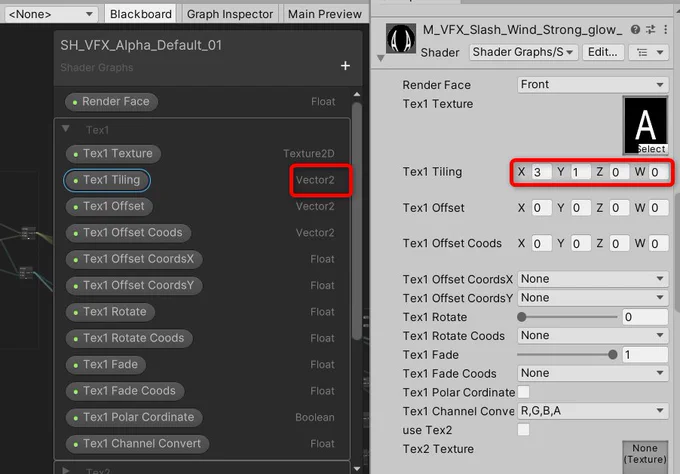Click the Shader Graphs subtitle text
This screenshot has width=680, height=474.
pos(97,68)
